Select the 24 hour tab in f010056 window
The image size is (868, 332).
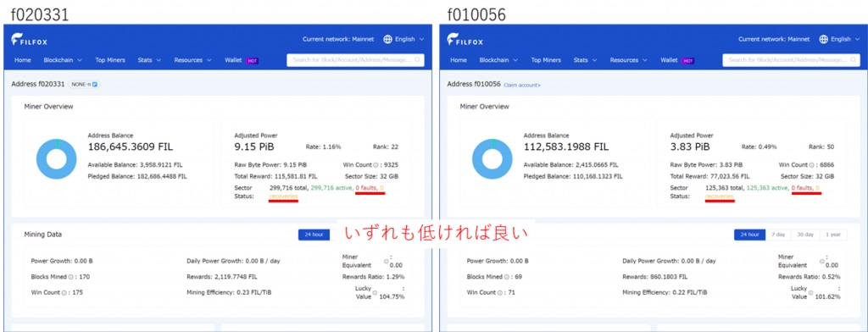tap(749, 235)
